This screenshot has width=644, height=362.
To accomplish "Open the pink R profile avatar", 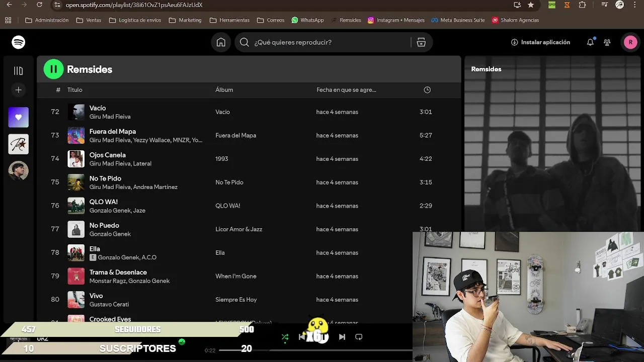I will tap(630, 42).
